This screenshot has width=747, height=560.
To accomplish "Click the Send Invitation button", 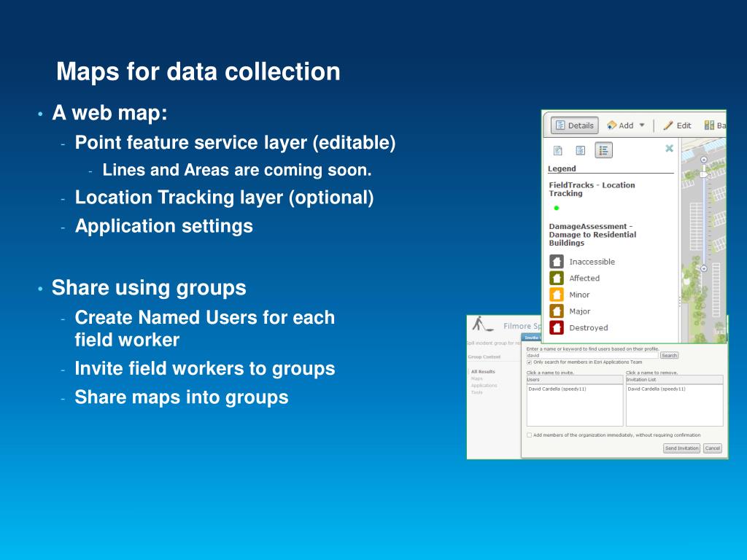I will 682,448.
